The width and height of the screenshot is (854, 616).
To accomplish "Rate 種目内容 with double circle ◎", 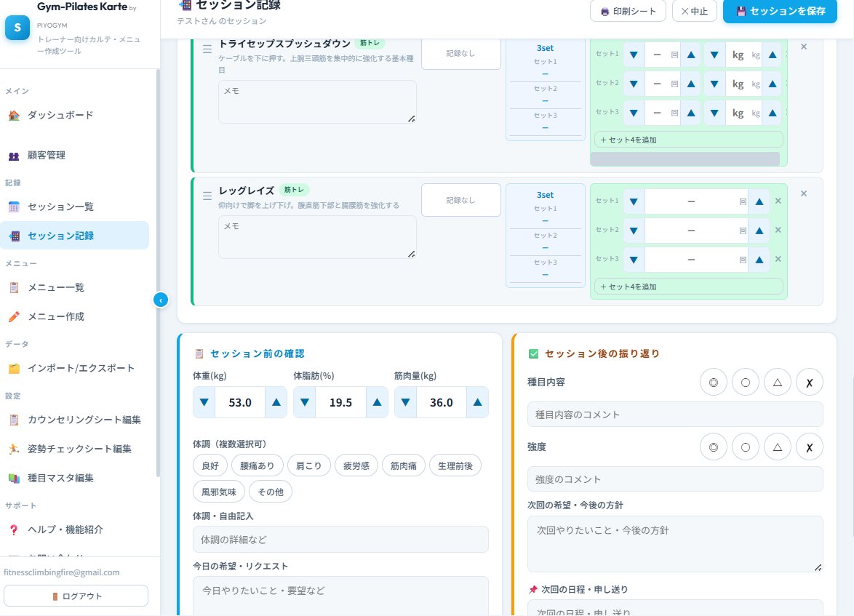I will coord(714,383).
